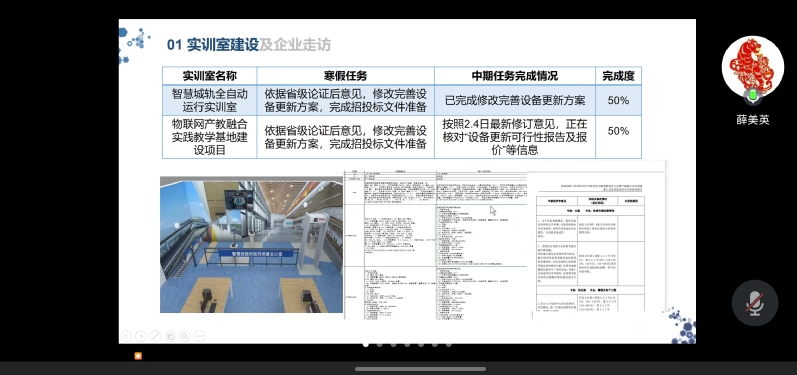Tap the green mic status badge under avatar
The width and height of the screenshot is (797, 375).
coord(752,95)
